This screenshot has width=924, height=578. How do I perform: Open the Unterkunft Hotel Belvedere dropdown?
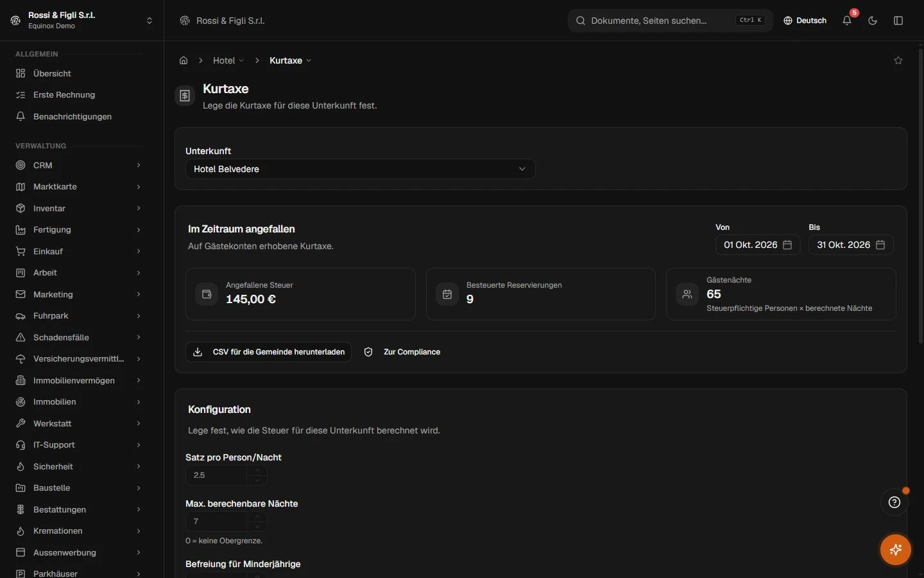[x=360, y=169]
